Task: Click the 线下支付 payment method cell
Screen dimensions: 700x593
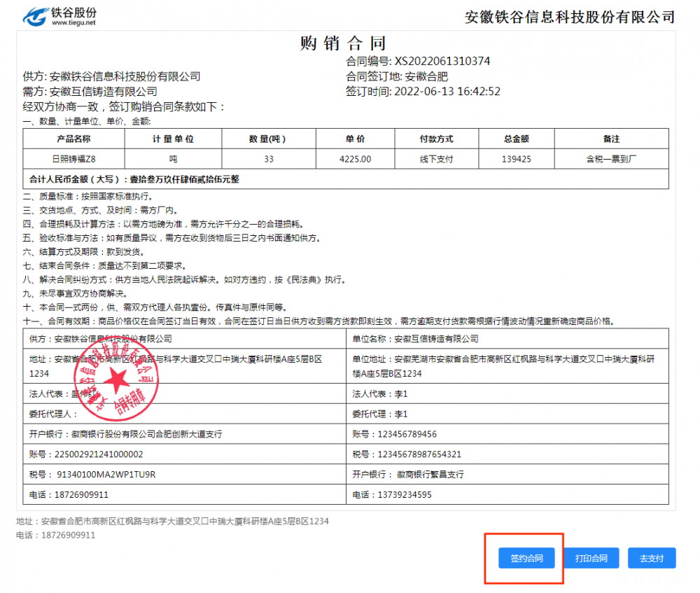Action: [x=436, y=159]
